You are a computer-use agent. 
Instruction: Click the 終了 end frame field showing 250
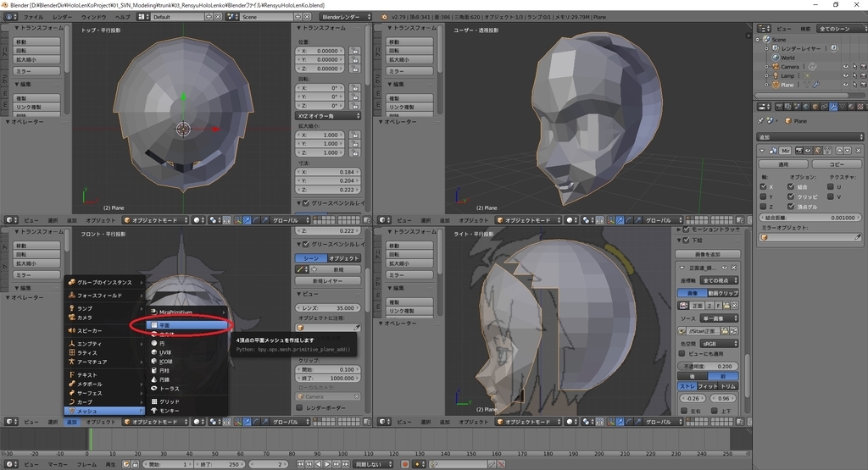220,464
